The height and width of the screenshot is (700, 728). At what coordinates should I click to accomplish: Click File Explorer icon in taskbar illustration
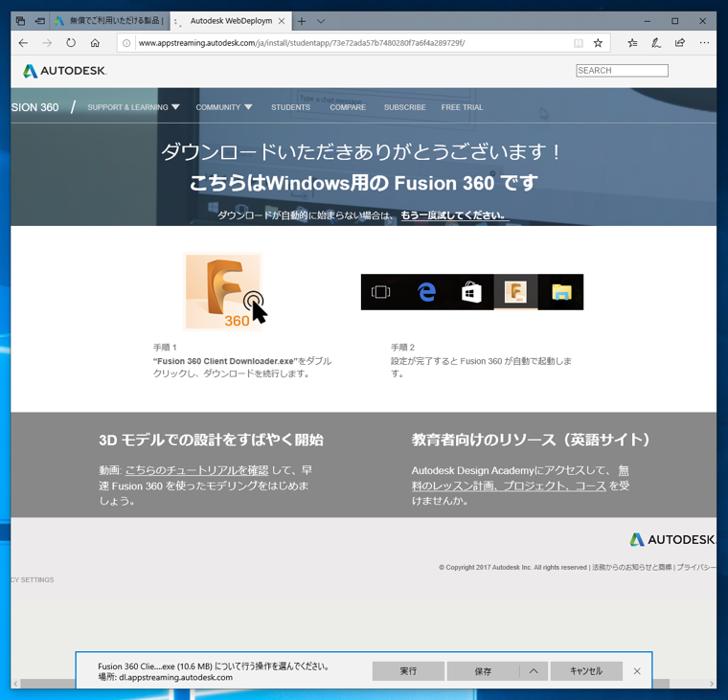pyautogui.click(x=561, y=292)
